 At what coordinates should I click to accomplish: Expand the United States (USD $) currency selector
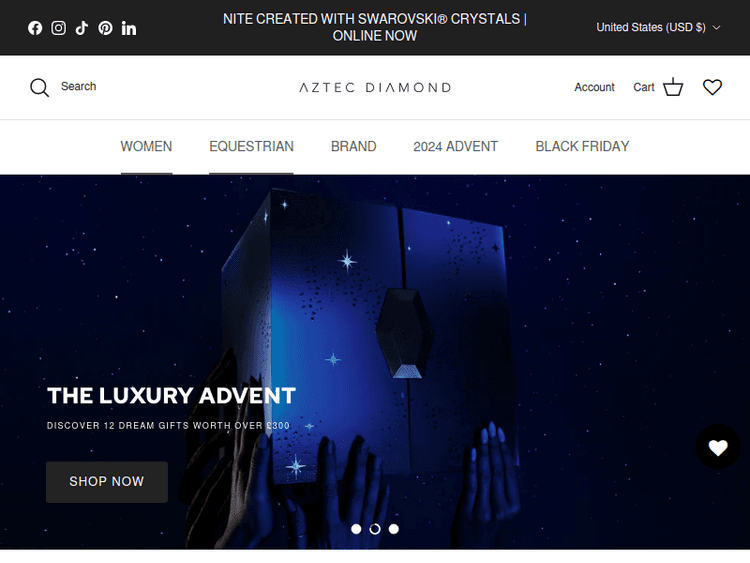point(658,27)
